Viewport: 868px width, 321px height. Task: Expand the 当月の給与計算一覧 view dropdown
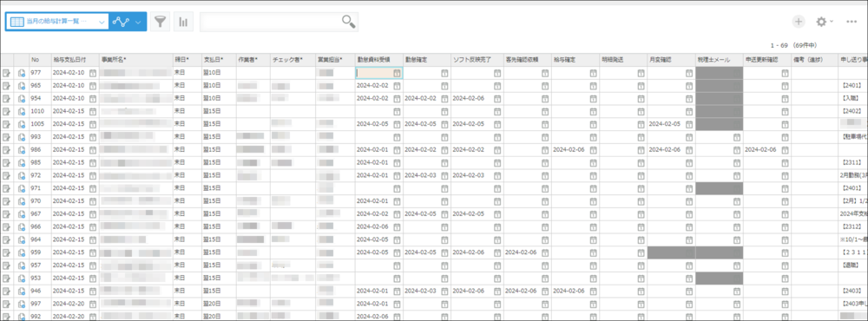[x=102, y=22]
